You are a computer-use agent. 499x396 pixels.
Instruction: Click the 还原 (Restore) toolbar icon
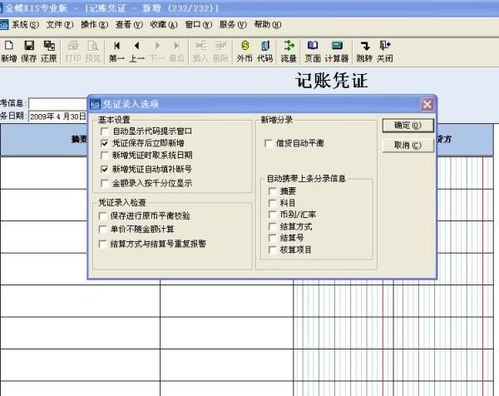[x=49, y=51]
